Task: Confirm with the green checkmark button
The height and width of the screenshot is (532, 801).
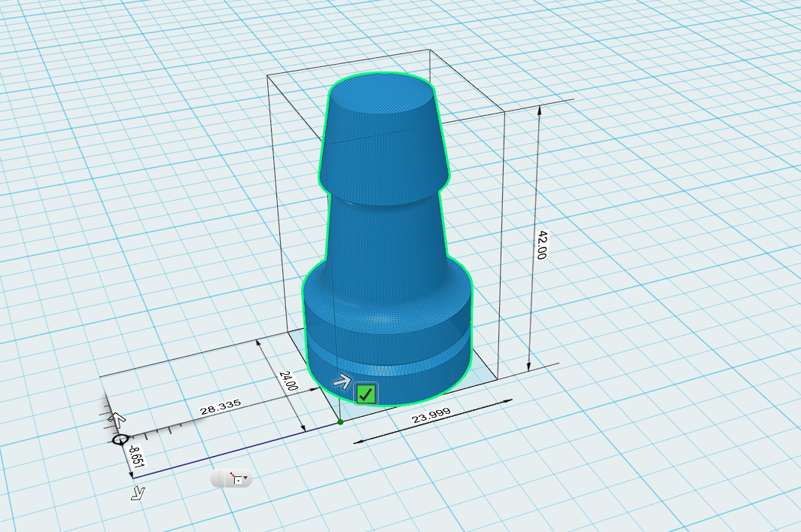Action: pyautogui.click(x=366, y=394)
